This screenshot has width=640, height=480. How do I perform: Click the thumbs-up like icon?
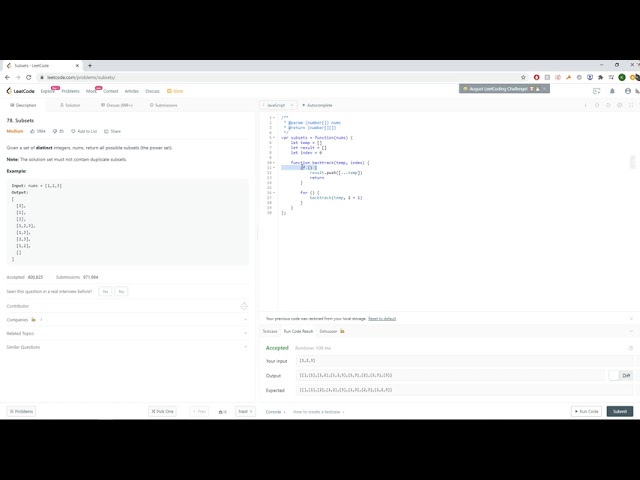click(33, 131)
